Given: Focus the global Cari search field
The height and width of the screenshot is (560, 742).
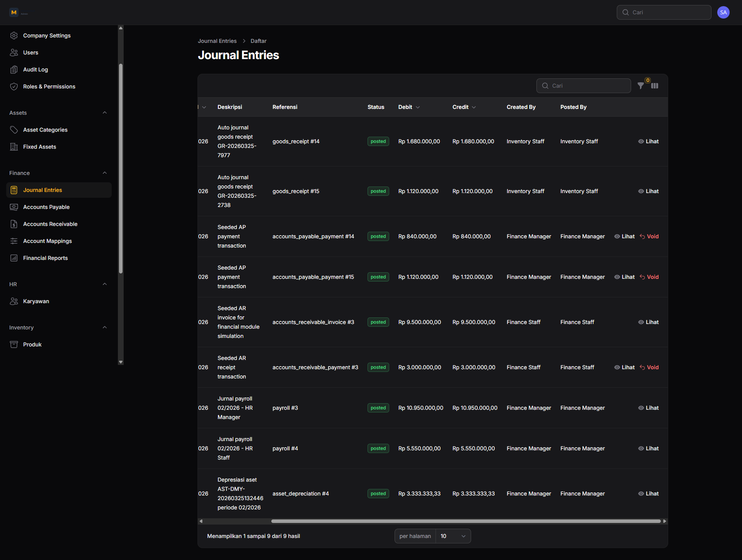Looking at the screenshot, I should click(x=664, y=12).
